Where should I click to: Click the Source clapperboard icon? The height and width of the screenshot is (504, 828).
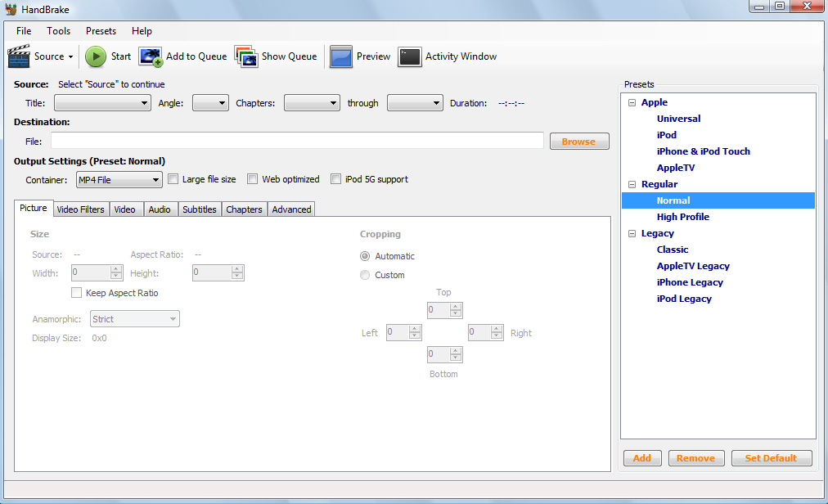(19, 56)
